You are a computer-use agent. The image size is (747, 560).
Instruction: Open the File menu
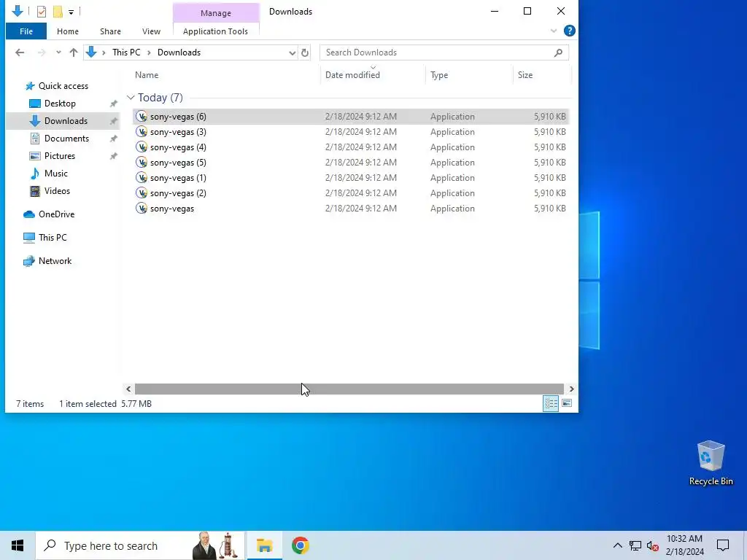tap(26, 31)
